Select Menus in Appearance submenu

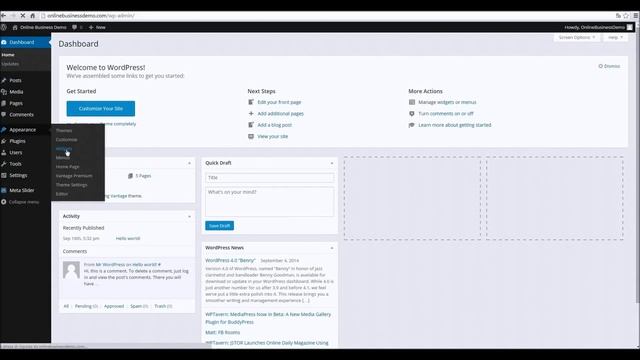tap(62, 158)
